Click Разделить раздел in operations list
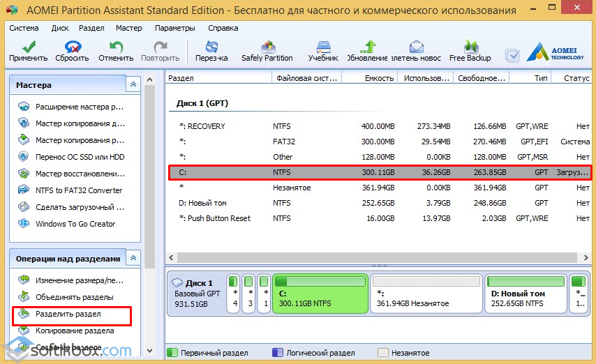The image size is (596, 364). [x=68, y=314]
